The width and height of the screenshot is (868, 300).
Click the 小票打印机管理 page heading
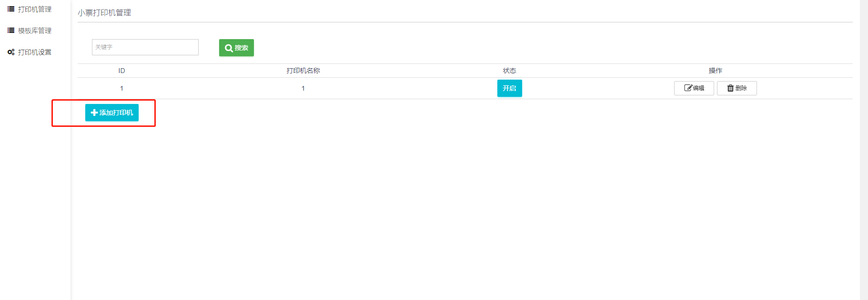tap(104, 13)
